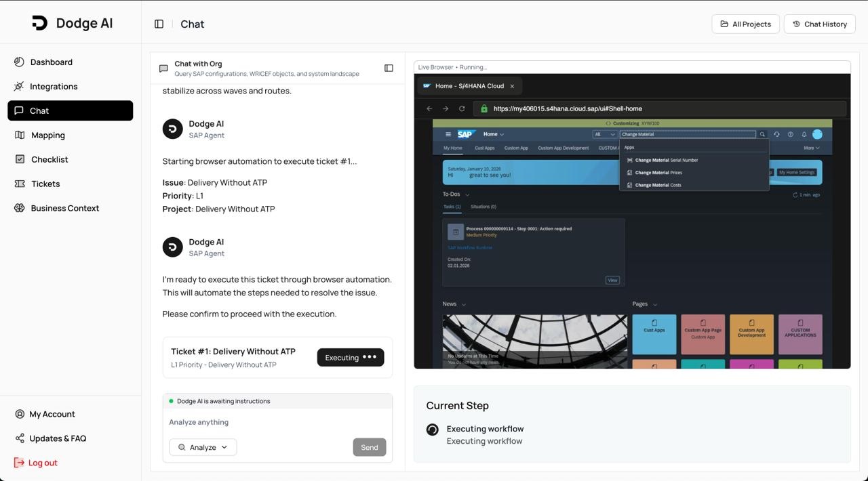Open the Analyze mode dropdown

click(x=203, y=447)
